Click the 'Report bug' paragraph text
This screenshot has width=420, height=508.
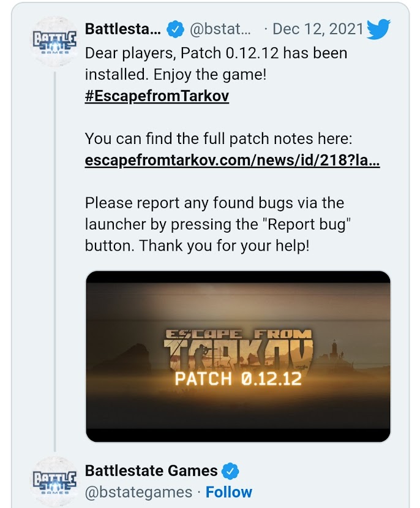click(x=218, y=224)
